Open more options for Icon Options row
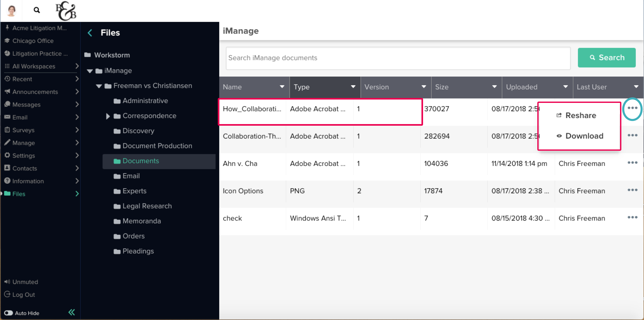The width and height of the screenshot is (644, 320). pos(632,190)
